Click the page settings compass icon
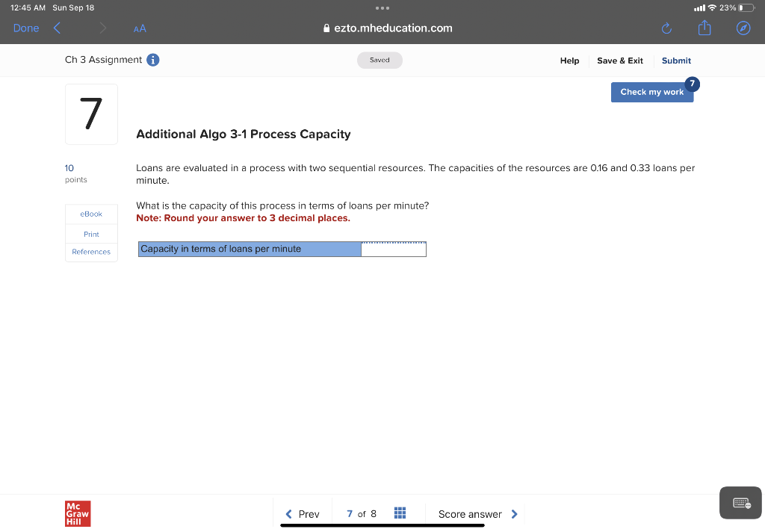The image size is (765, 532). point(743,28)
